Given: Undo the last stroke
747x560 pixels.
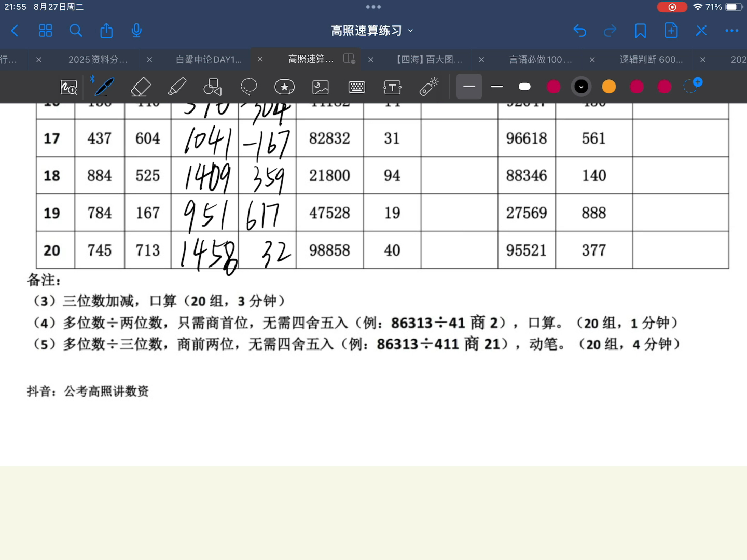Looking at the screenshot, I should point(580,31).
